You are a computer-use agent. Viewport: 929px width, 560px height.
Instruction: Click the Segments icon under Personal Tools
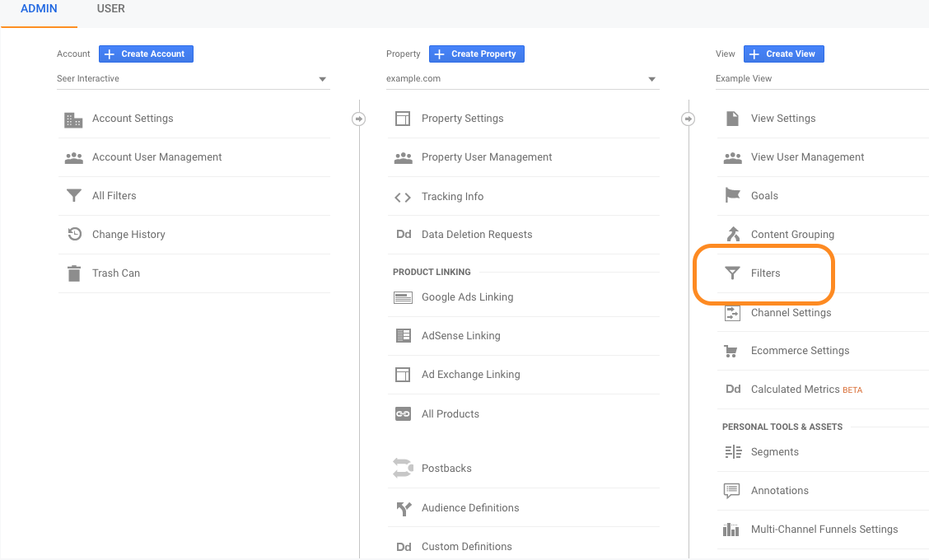pos(732,452)
